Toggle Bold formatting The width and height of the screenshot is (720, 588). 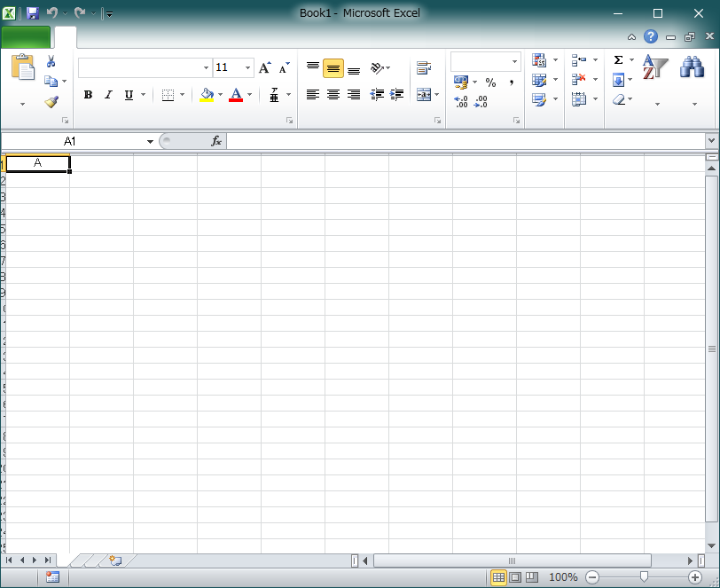click(x=88, y=95)
